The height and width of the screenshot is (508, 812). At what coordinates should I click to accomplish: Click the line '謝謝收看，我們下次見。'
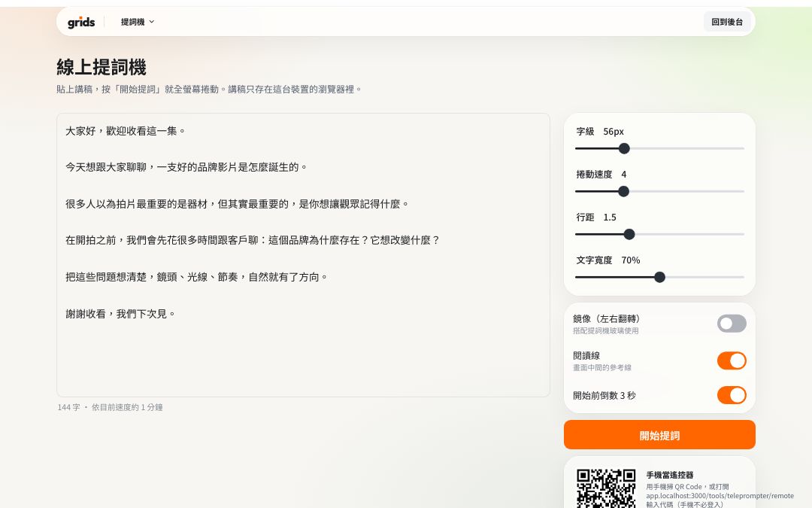point(120,314)
